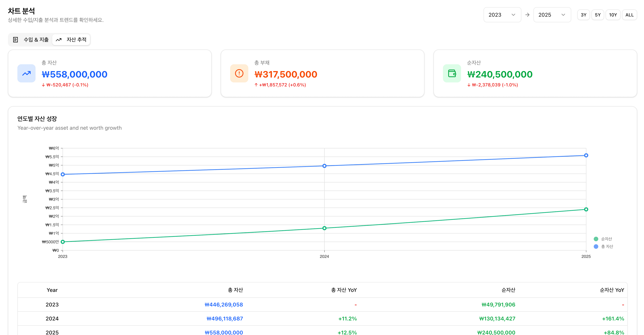Toggle the 총 자산 series in the chart legend

[607, 247]
